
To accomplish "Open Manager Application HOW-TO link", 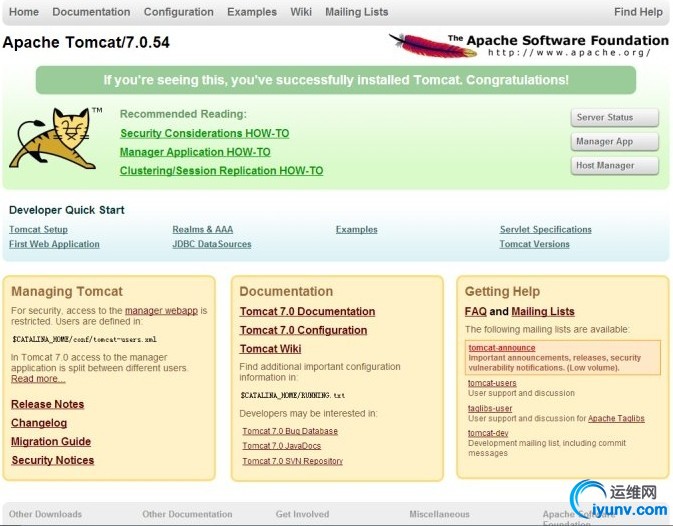I will 195,152.
